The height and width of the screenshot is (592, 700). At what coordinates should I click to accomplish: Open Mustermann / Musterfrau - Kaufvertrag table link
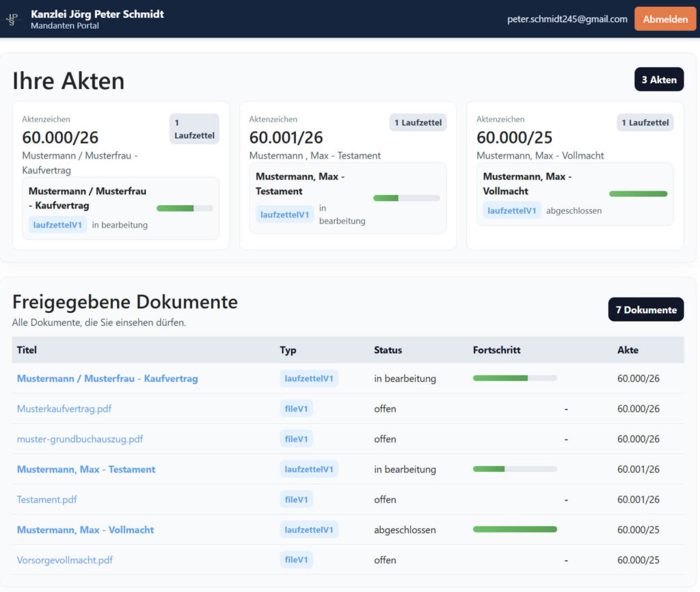tap(107, 379)
